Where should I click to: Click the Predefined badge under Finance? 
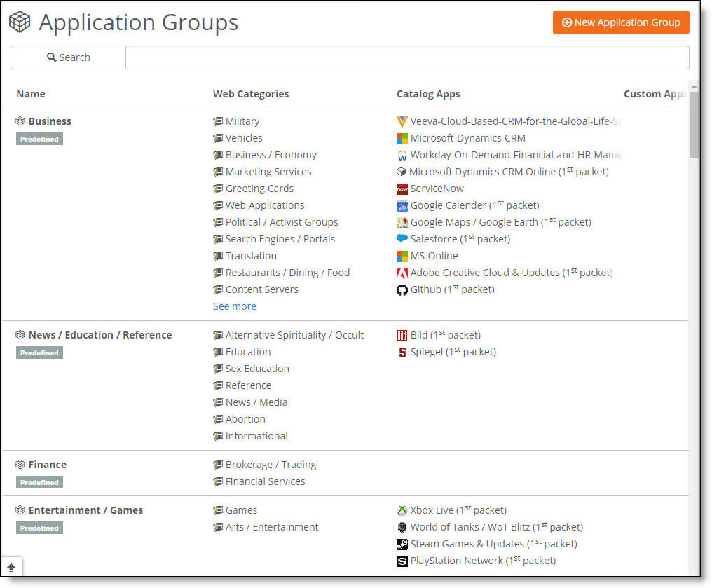[39, 482]
